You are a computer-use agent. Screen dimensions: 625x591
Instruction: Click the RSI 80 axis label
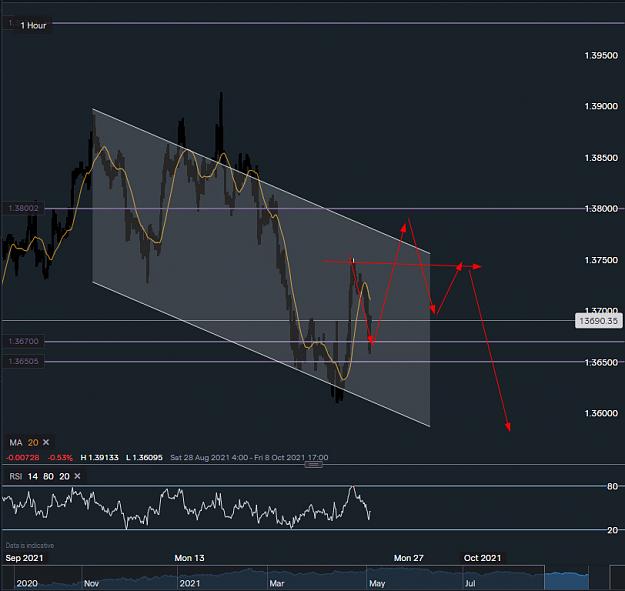(613, 486)
